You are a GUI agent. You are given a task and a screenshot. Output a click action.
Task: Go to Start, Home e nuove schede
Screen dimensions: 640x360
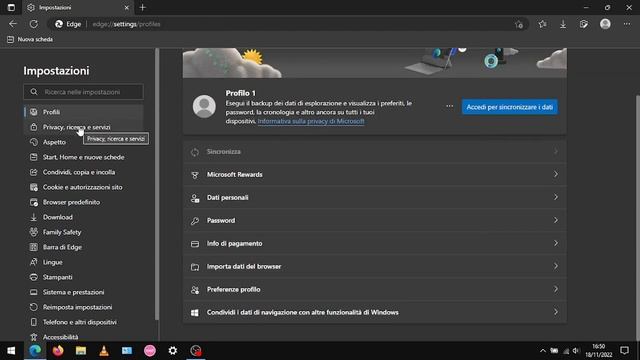84,157
